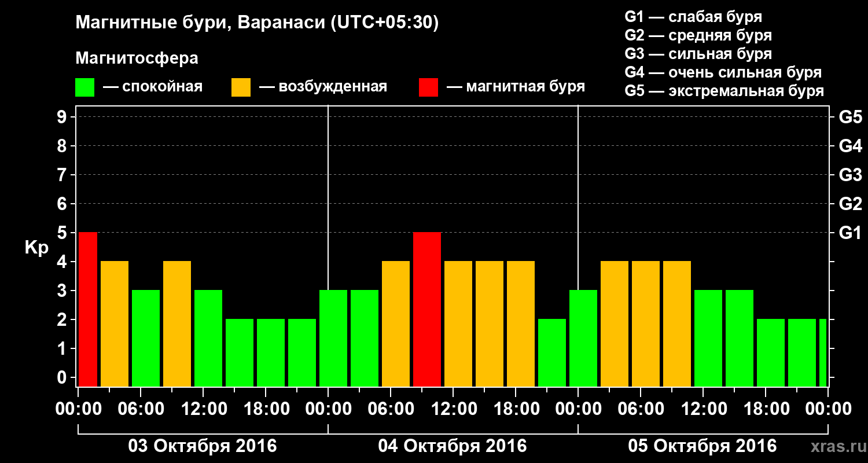Click the 'G4 — очень сильная буря' legend line
Screen dimensions: 868x463
pos(723,72)
